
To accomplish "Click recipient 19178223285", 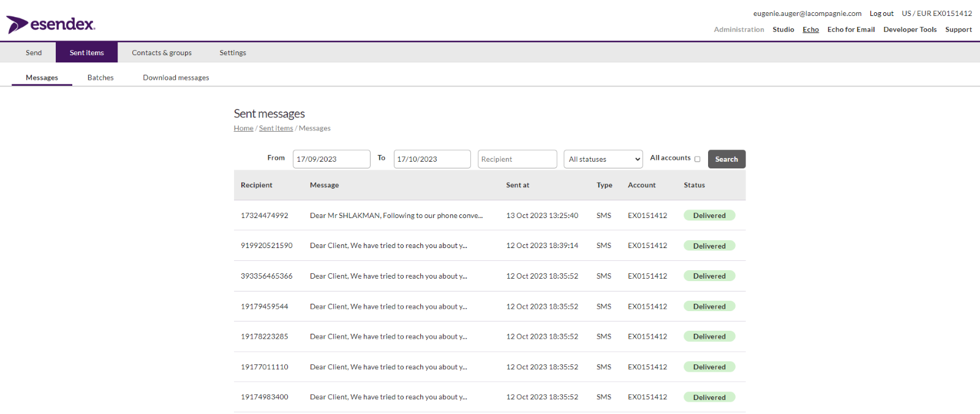I will [264, 336].
